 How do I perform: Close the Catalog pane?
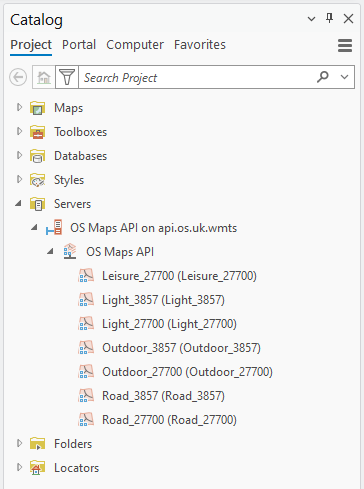point(348,19)
